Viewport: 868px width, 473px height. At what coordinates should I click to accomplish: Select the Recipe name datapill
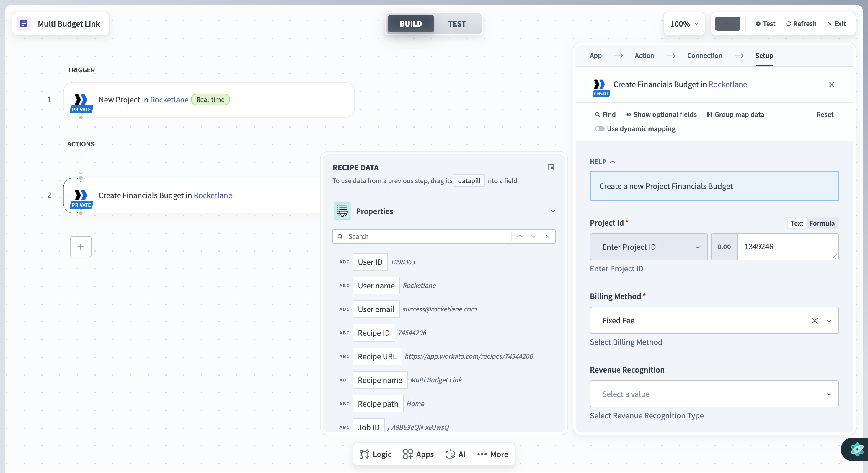tap(380, 380)
